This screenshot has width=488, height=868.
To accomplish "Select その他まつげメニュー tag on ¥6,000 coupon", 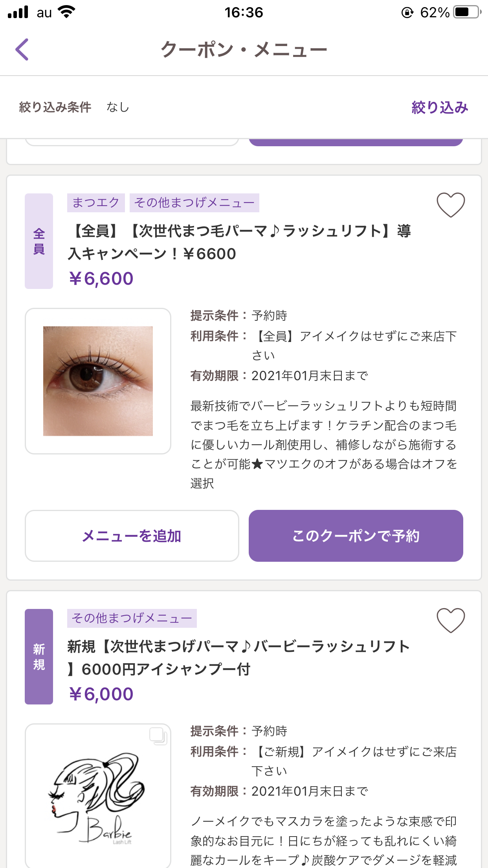I will coord(132,618).
